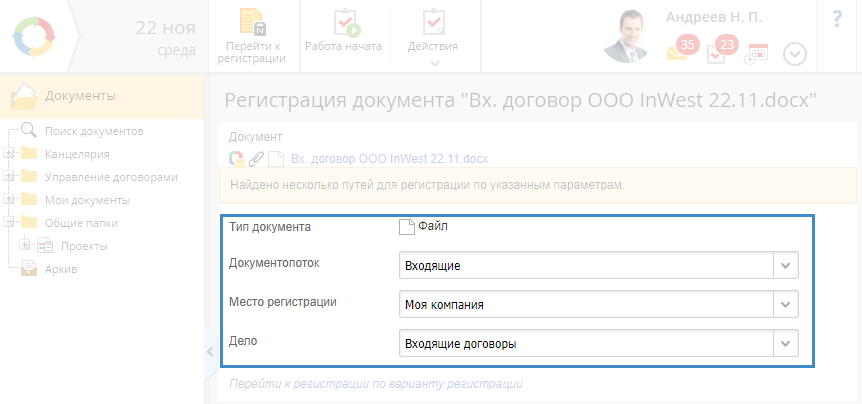Screen dimensions: 862x404
Task: Open messages envelope icon with badge 35
Action: 678,52
